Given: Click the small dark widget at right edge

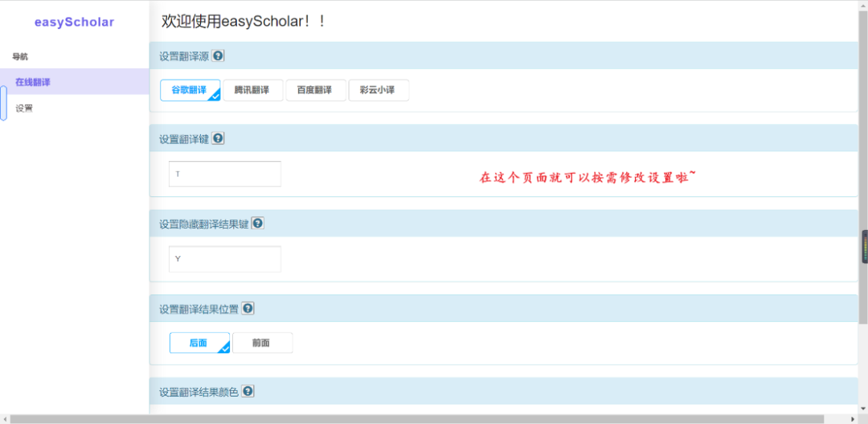Looking at the screenshot, I should [864, 247].
